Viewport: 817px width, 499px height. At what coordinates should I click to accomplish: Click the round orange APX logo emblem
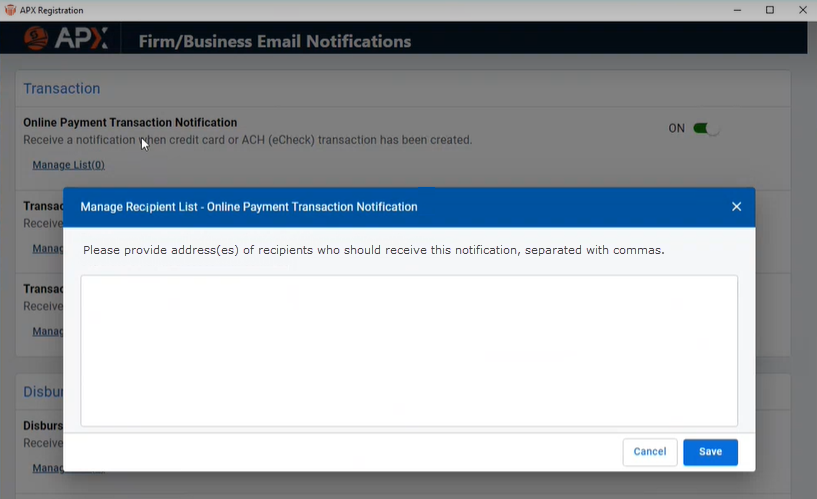coord(37,40)
